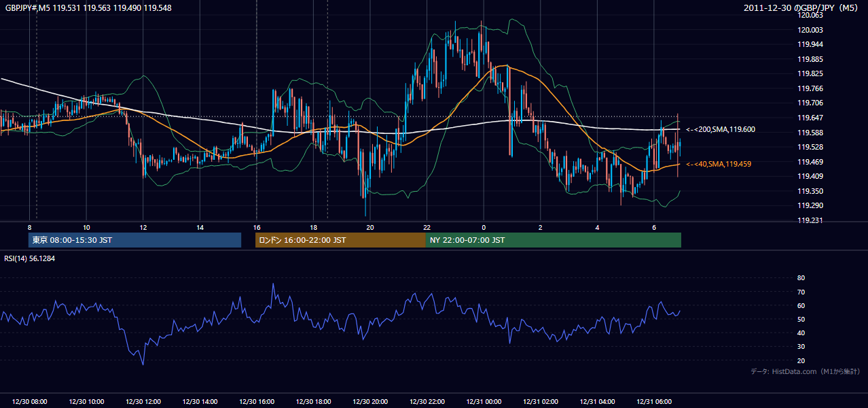Click the 200 SMA 119.600 label
Screen dimensions: 868x408
click(x=721, y=129)
